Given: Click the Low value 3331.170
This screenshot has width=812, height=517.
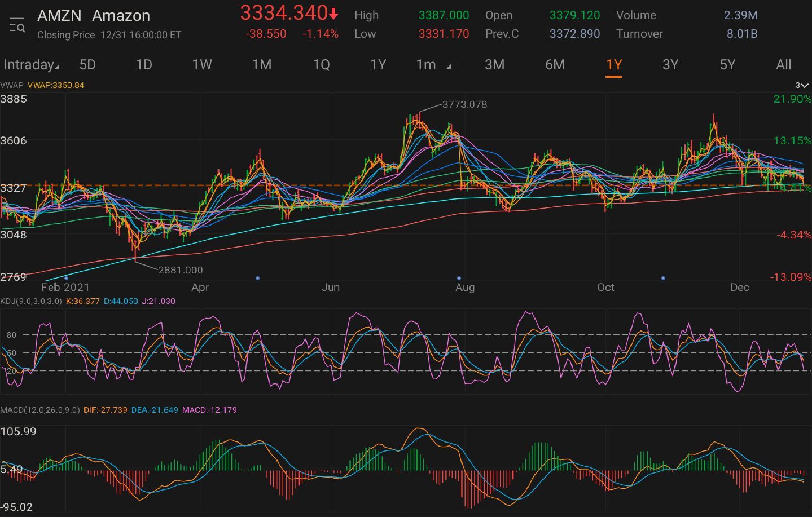Looking at the screenshot, I should tap(444, 34).
